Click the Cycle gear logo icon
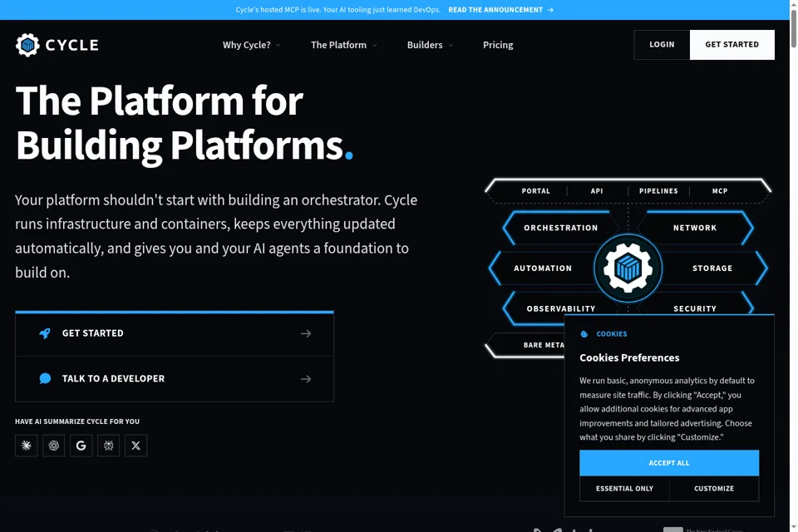The image size is (798, 532). [x=27, y=45]
